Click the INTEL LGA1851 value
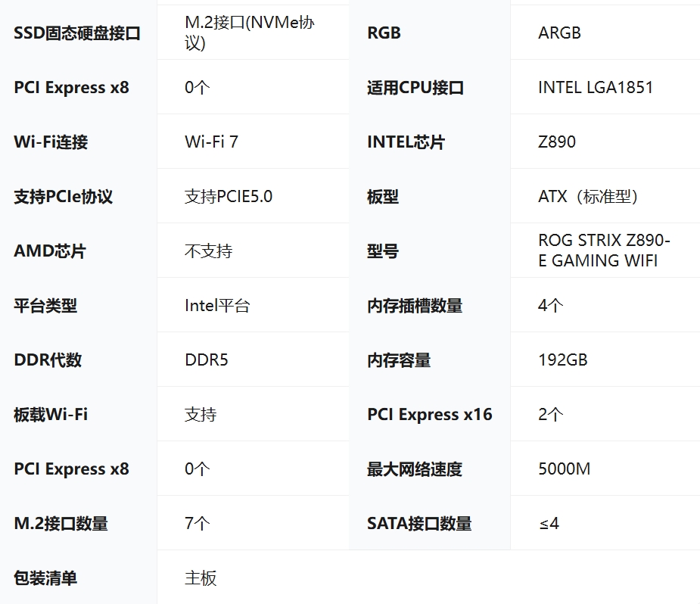Screen dimensions: 700x604 (596, 88)
